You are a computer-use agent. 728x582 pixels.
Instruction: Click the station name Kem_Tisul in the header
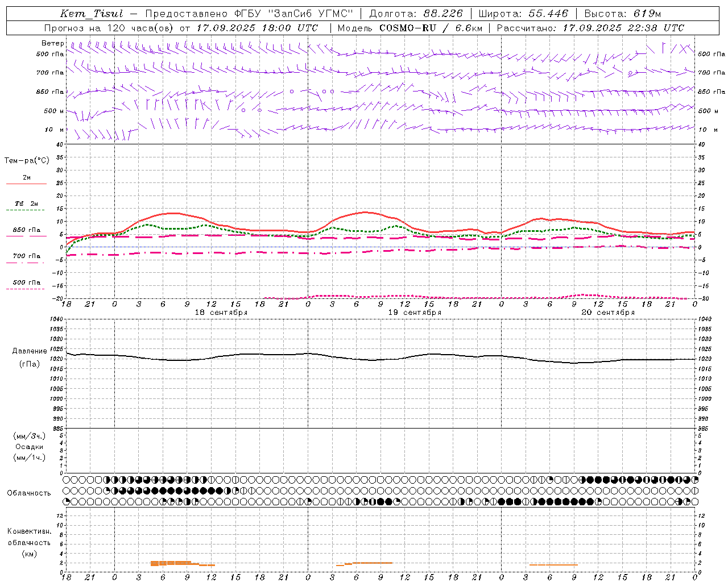click(x=92, y=14)
